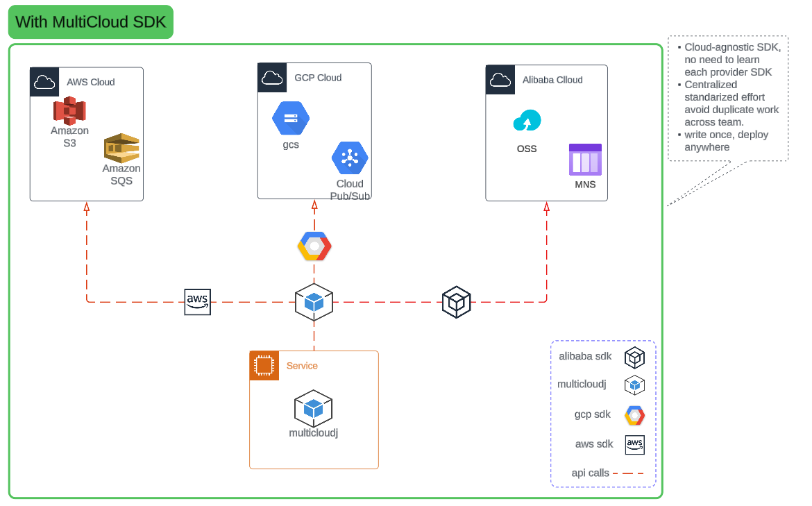Select the Cloud Pub/Sub icon
Viewport: 812px width, 506px height.
[349, 158]
